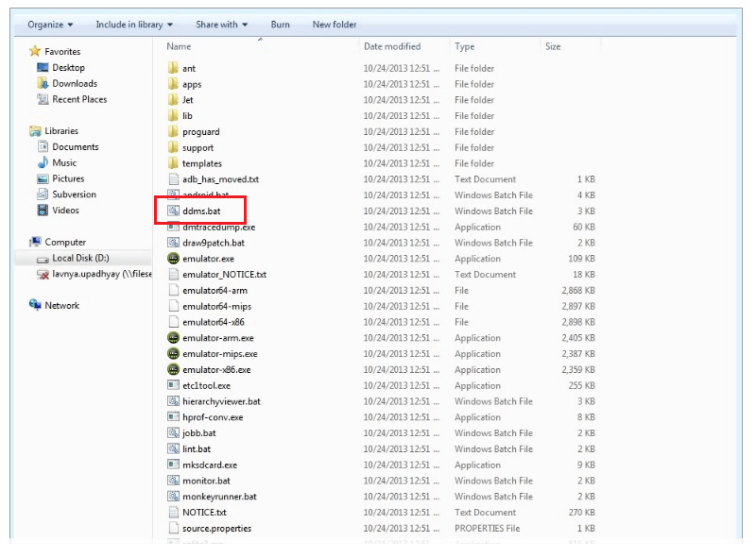Viewport: 756px width, 558px height.
Task: Select the disconnected lavnya.upadhyay network drive icon
Action: pyautogui.click(x=43, y=274)
